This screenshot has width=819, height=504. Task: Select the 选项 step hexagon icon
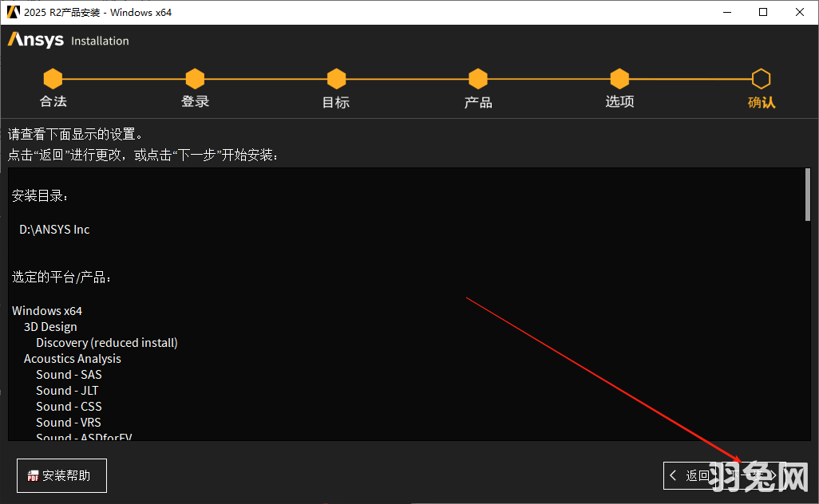click(x=619, y=79)
